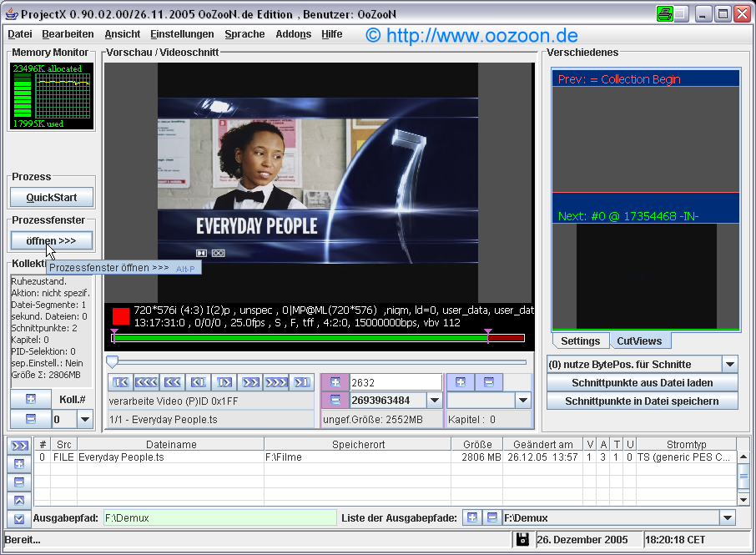The height and width of the screenshot is (555, 756).
Task: Step one frame back with the <| button
Action: pyautogui.click(x=198, y=382)
